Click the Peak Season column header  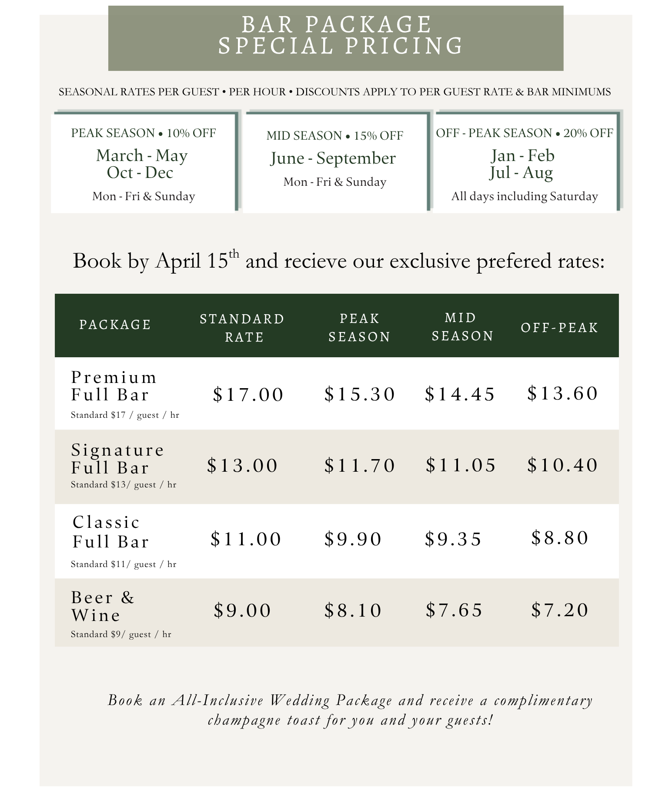359,328
